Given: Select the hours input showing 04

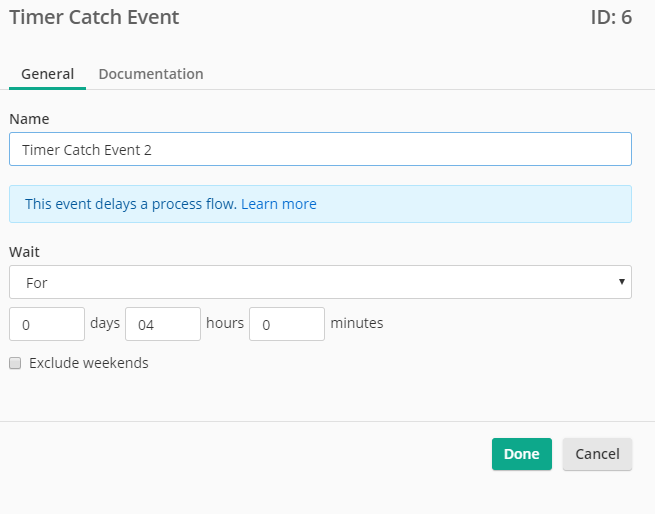Looking at the screenshot, I should [x=163, y=324].
